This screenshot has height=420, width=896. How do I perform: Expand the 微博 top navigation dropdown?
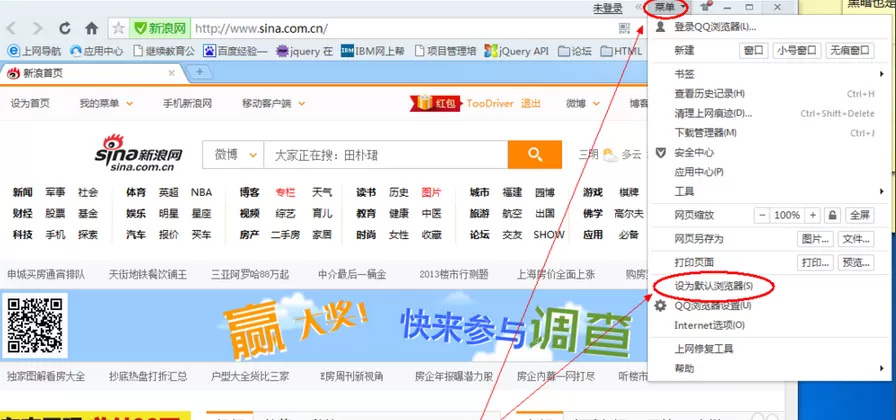click(583, 103)
